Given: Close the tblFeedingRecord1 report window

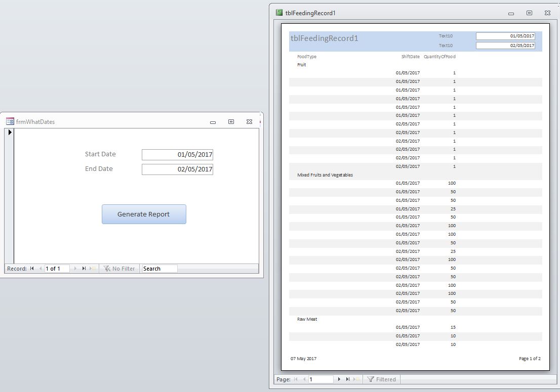Looking at the screenshot, I should [x=547, y=13].
